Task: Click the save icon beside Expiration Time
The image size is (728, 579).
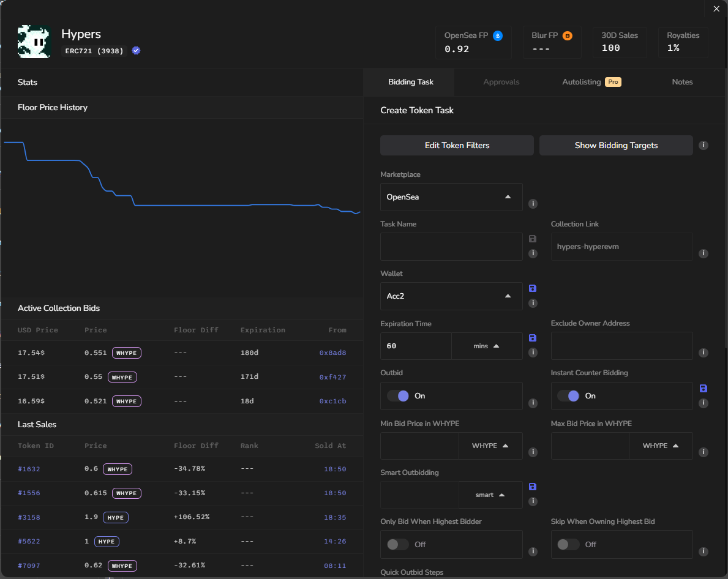Action: click(533, 338)
